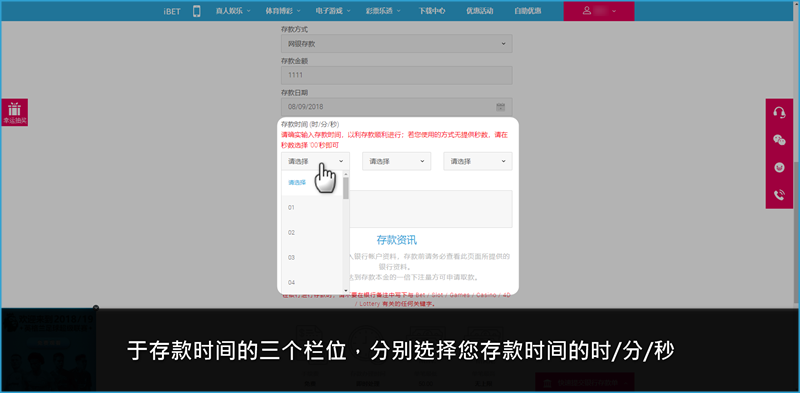Image resolution: width=800 pixels, height=393 pixels.
Task: Go to 优惠活动 page
Action: (480, 11)
